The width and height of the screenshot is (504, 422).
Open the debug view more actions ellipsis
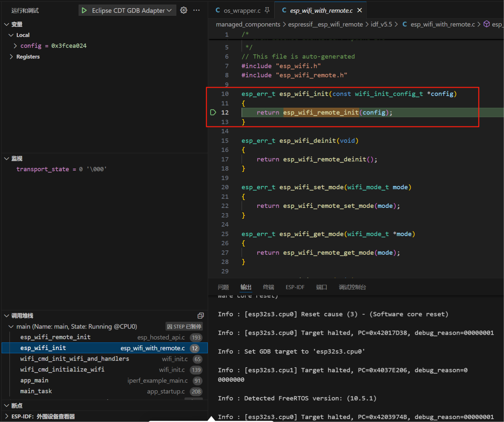click(x=197, y=10)
